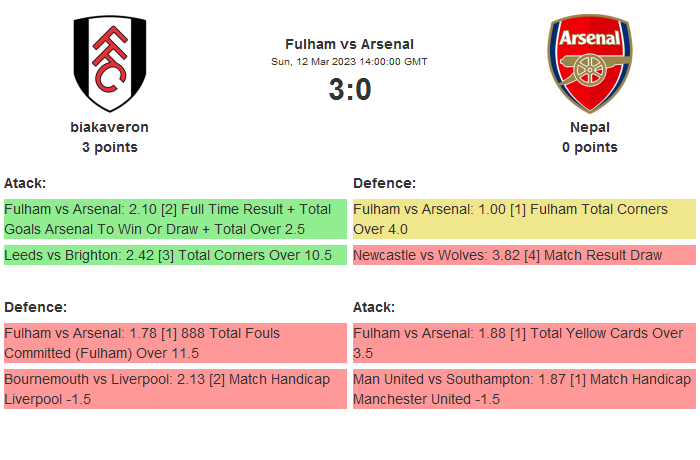Select the Total Yellow Cards Over 3.5 bet
This screenshot has width=700, height=460.
pos(524,343)
